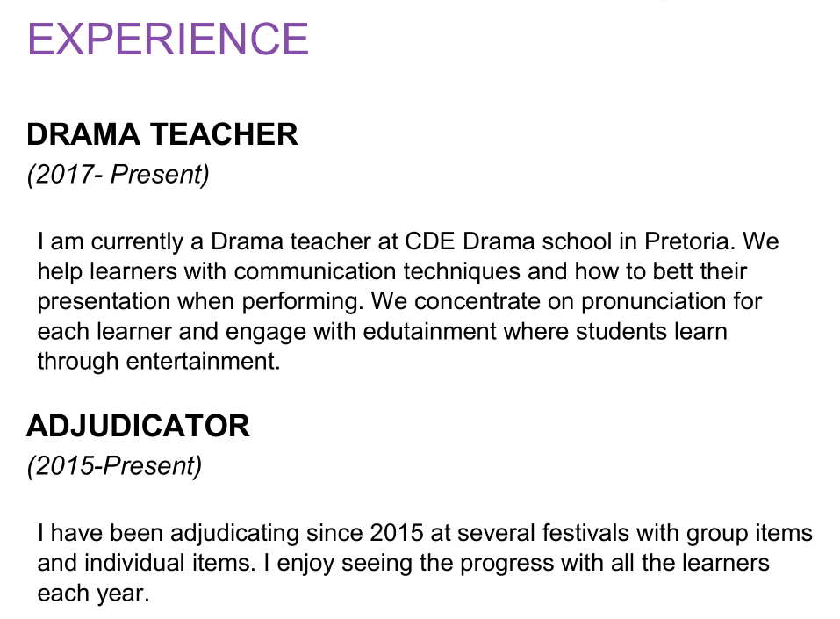This screenshot has height=619, width=840.
Task: Click the final line "each year."
Action: tap(93, 593)
